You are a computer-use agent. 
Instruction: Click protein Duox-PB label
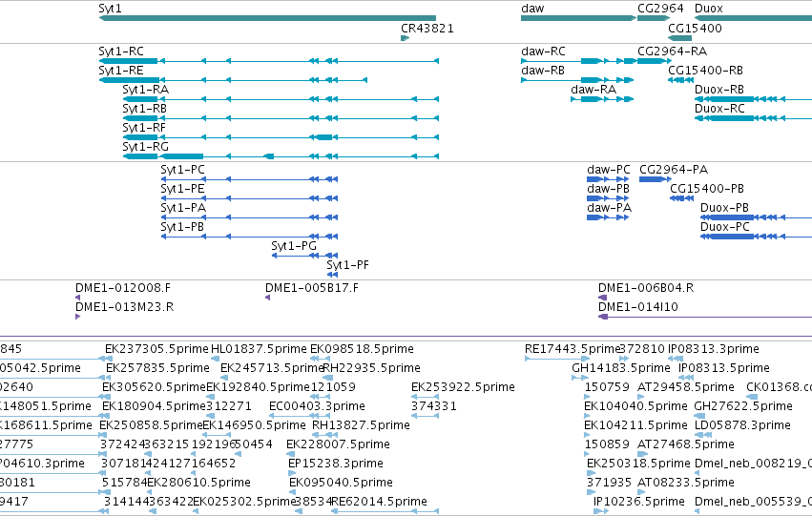click(724, 208)
